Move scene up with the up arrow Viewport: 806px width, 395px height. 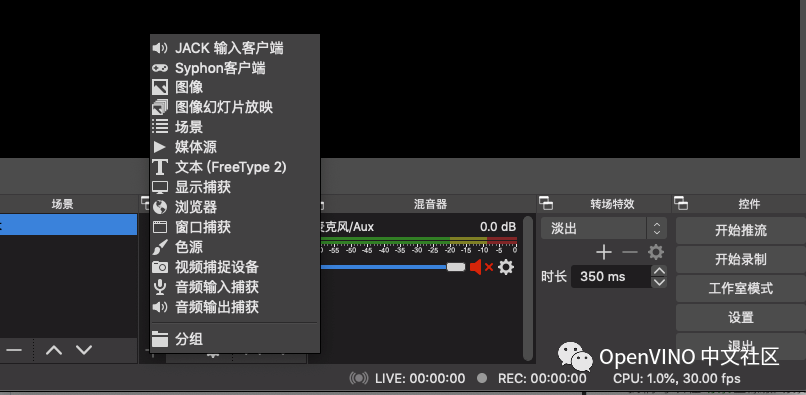tap(54, 350)
